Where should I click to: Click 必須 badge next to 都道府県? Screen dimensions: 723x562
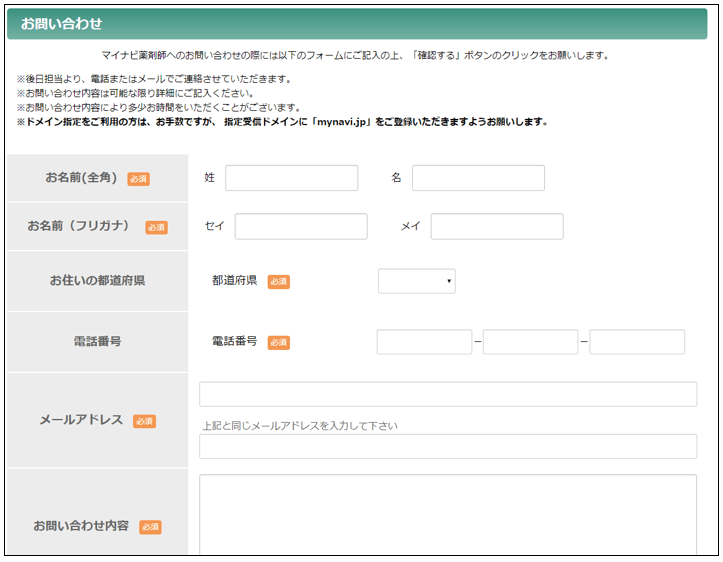(279, 282)
